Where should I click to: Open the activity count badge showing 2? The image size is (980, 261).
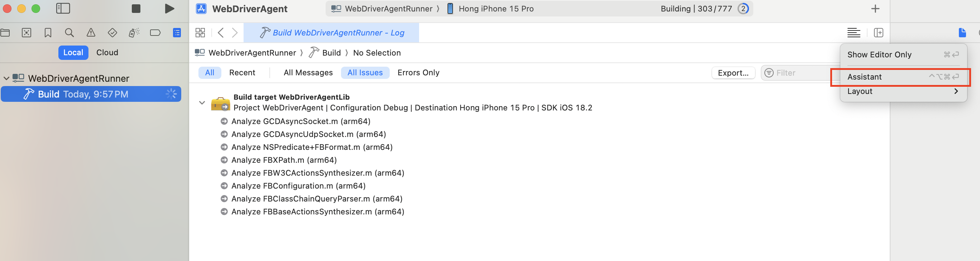(x=743, y=8)
